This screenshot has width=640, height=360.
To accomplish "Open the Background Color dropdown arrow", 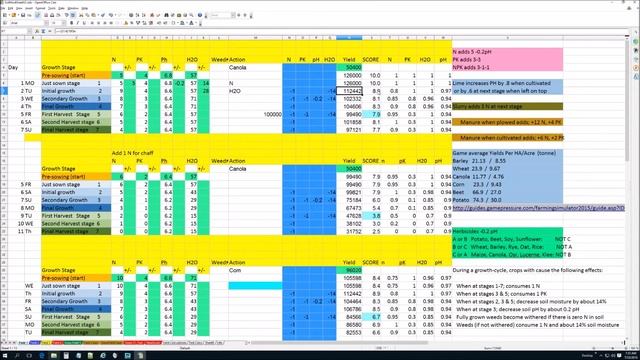I will (187, 23).
